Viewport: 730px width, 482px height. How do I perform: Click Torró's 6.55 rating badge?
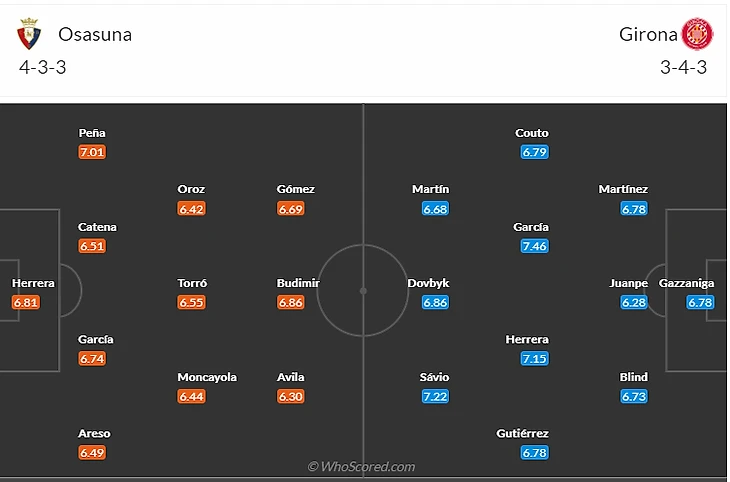(x=191, y=302)
